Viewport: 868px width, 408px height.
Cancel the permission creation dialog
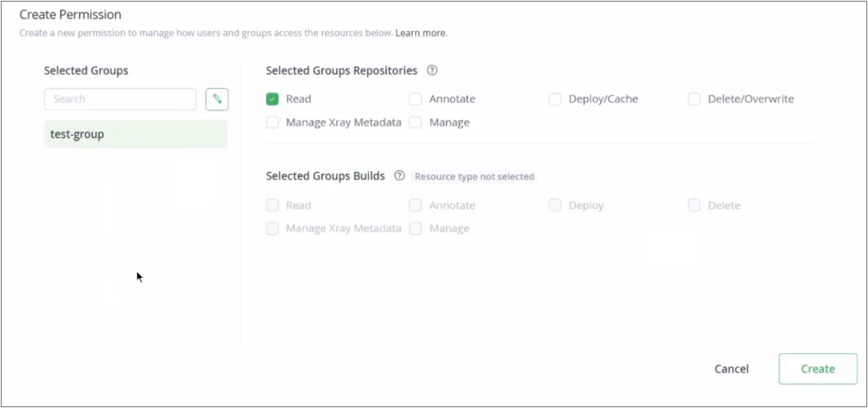click(x=731, y=369)
